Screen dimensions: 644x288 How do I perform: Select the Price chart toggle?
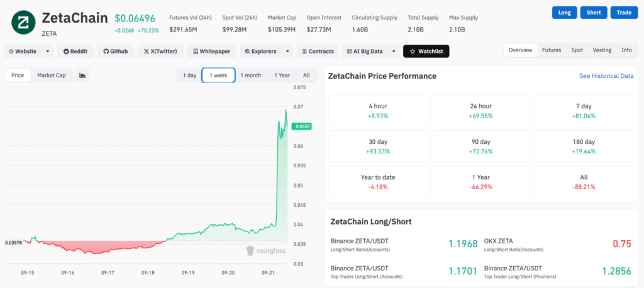coord(18,75)
